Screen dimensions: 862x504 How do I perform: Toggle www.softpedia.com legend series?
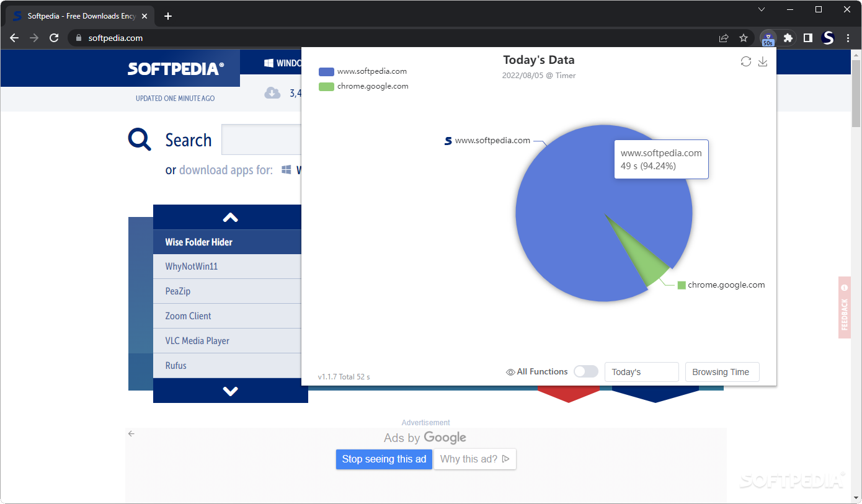pyautogui.click(x=363, y=71)
